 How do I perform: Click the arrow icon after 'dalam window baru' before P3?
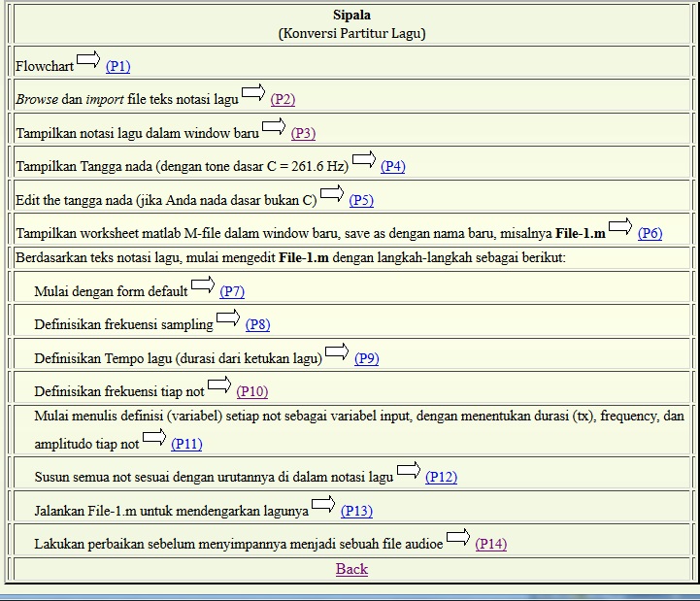(274, 126)
